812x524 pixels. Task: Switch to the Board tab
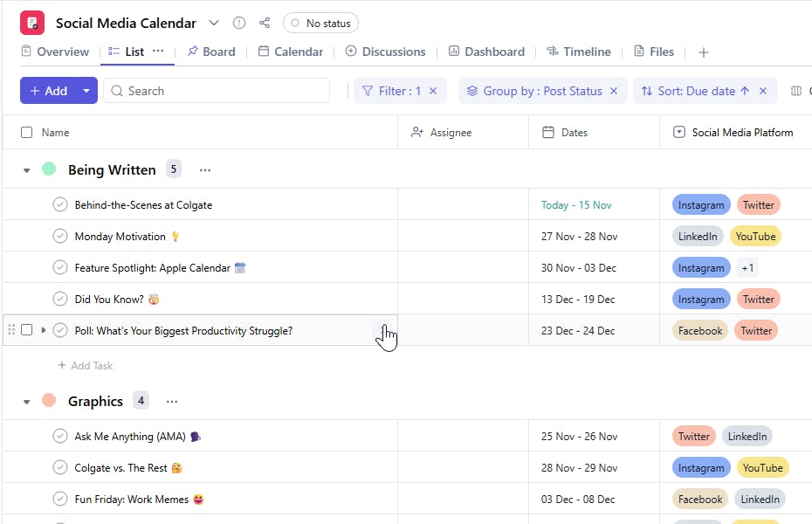[x=210, y=52]
